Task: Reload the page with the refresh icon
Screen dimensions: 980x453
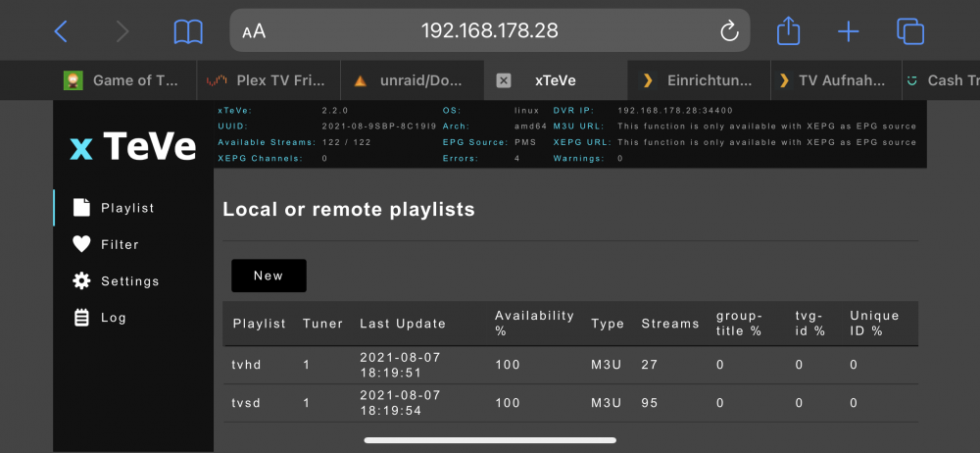Action: pyautogui.click(x=729, y=30)
